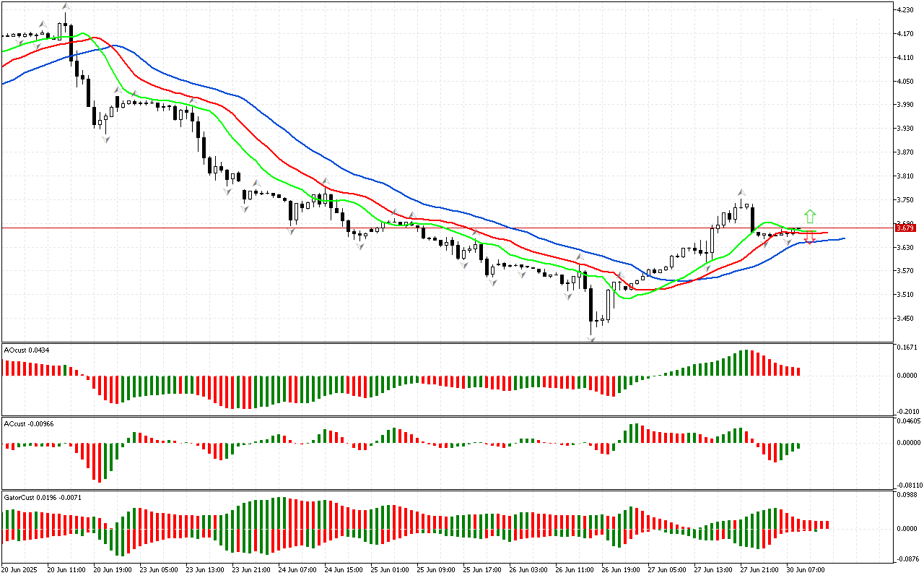Select the up fractal marker above the 4.230 high

pyautogui.click(x=65, y=7)
